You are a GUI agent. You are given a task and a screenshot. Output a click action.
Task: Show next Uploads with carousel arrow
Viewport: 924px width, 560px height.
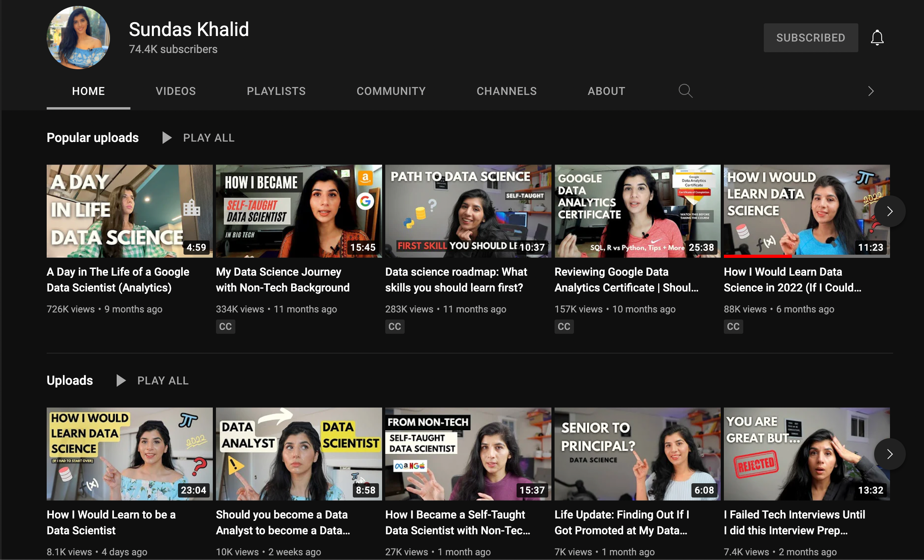click(890, 454)
